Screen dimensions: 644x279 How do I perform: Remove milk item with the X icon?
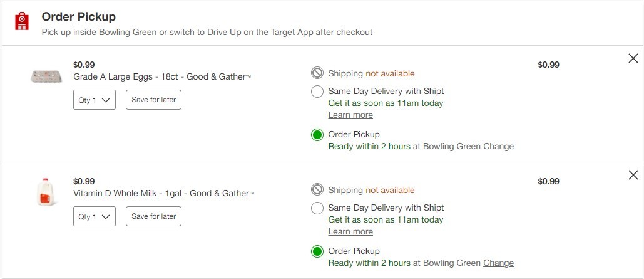click(633, 176)
